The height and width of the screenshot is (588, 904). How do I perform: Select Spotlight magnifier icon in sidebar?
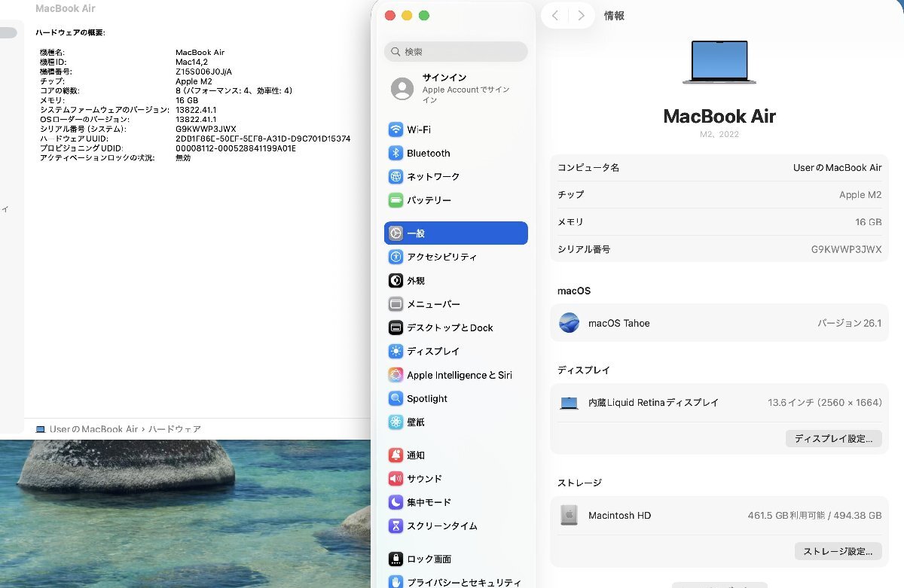point(395,398)
